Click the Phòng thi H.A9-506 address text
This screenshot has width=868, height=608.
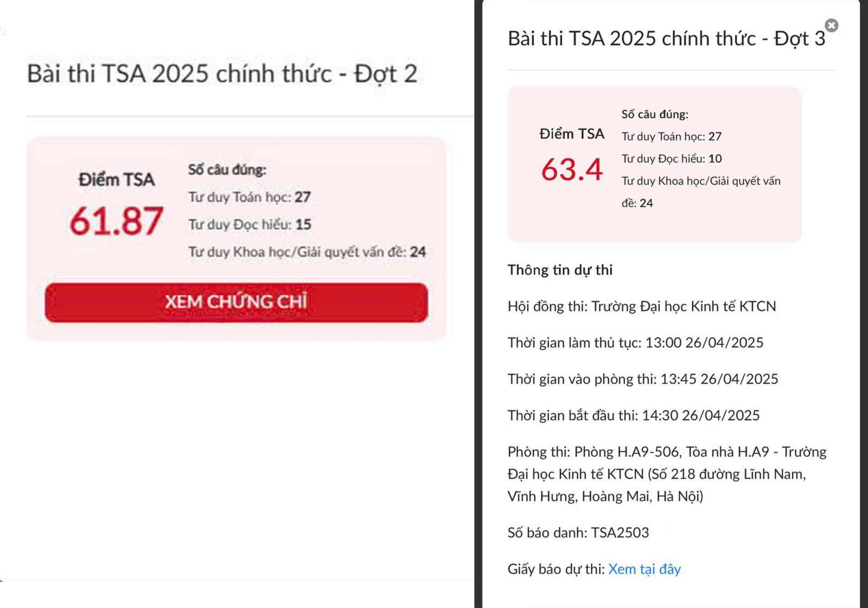(667, 474)
